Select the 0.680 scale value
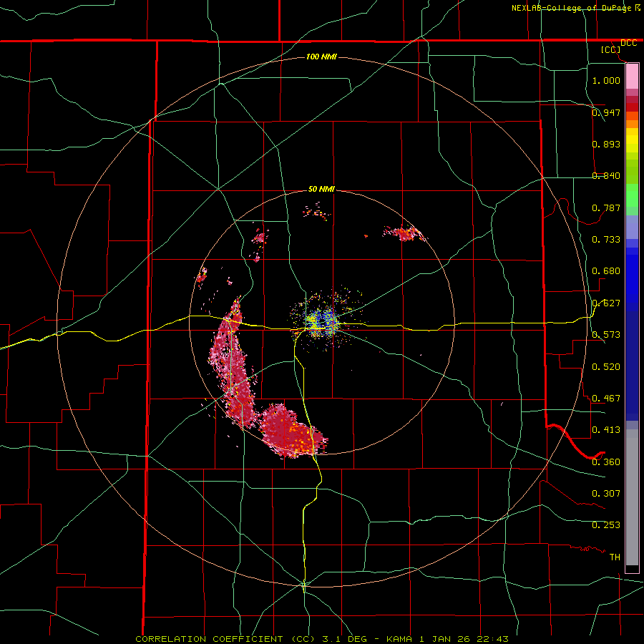The width and height of the screenshot is (644, 644). 606,271
